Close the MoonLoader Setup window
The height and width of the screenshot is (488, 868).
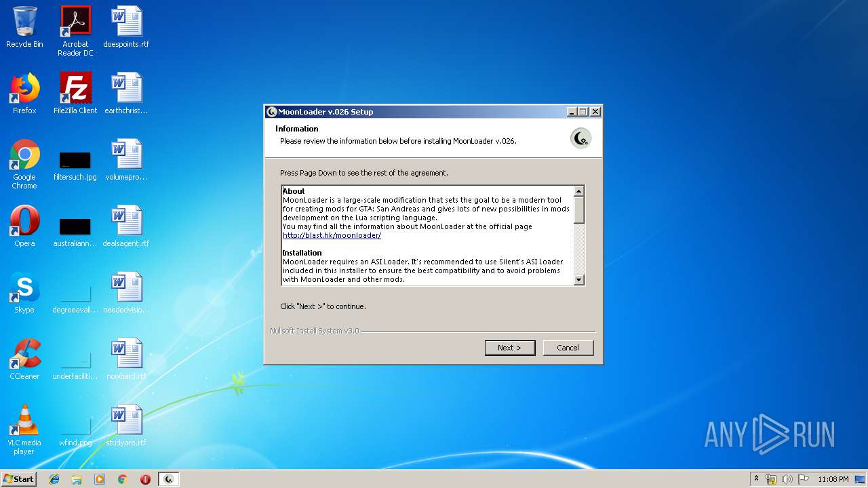tap(595, 112)
